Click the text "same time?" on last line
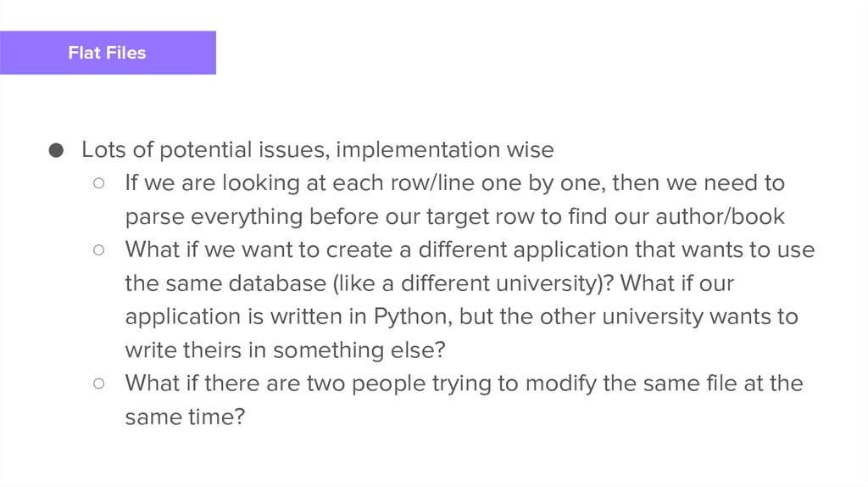Image resolution: width=868 pixels, height=487 pixels. 185,417
